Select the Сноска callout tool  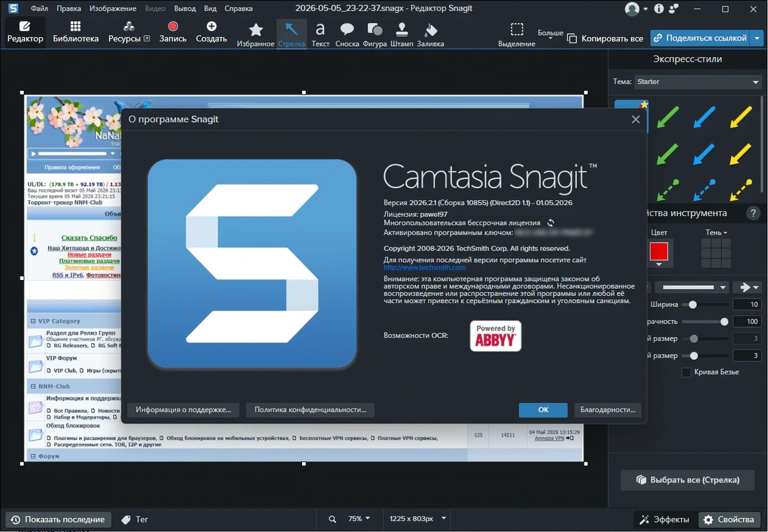coord(347,34)
